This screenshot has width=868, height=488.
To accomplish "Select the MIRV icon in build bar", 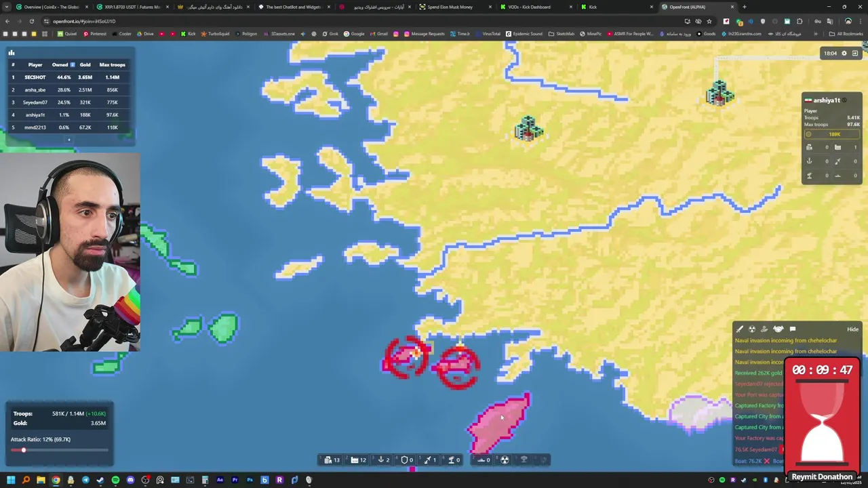I will coord(543,460).
